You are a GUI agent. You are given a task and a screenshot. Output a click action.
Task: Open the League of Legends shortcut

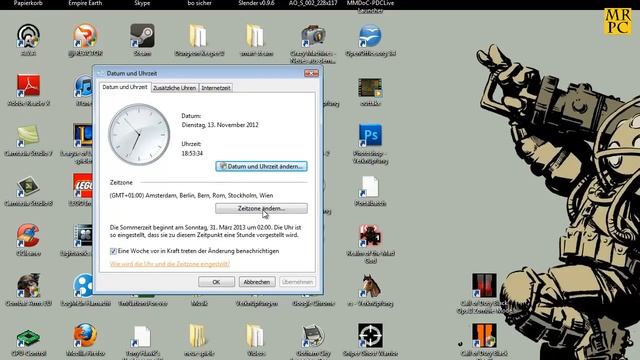[83, 136]
